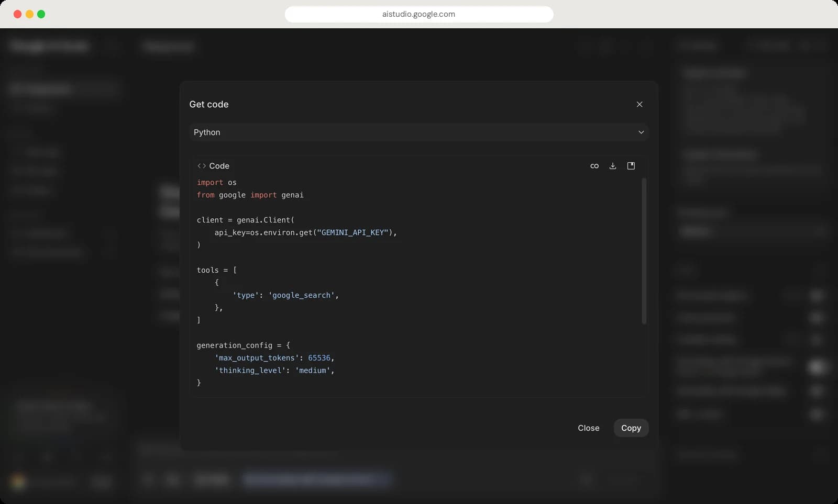Download the code snippet
Image resolution: width=838 pixels, height=504 pixels.
click(x=613, y=166)
